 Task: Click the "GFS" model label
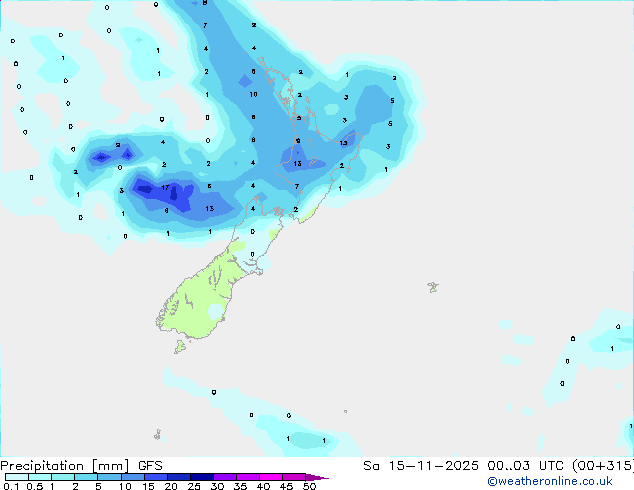click(x=150, y=466)
